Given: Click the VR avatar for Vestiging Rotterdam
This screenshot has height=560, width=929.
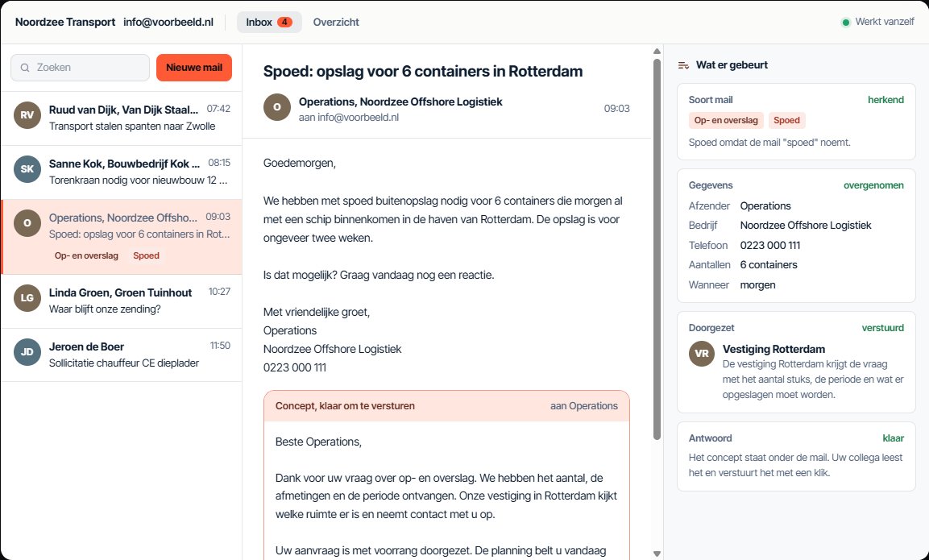Looking at the screenshot, I should (702, 353).
